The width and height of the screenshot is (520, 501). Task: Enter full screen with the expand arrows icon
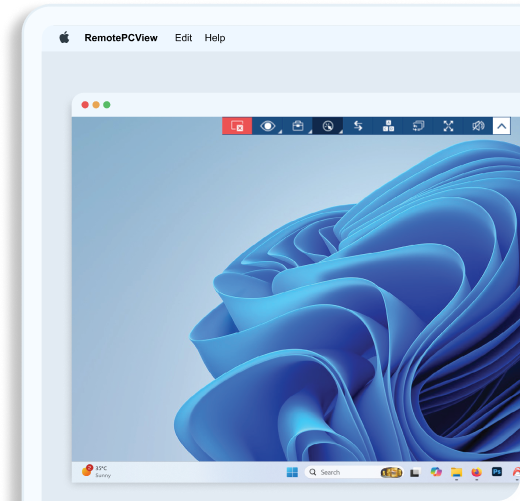448,126
